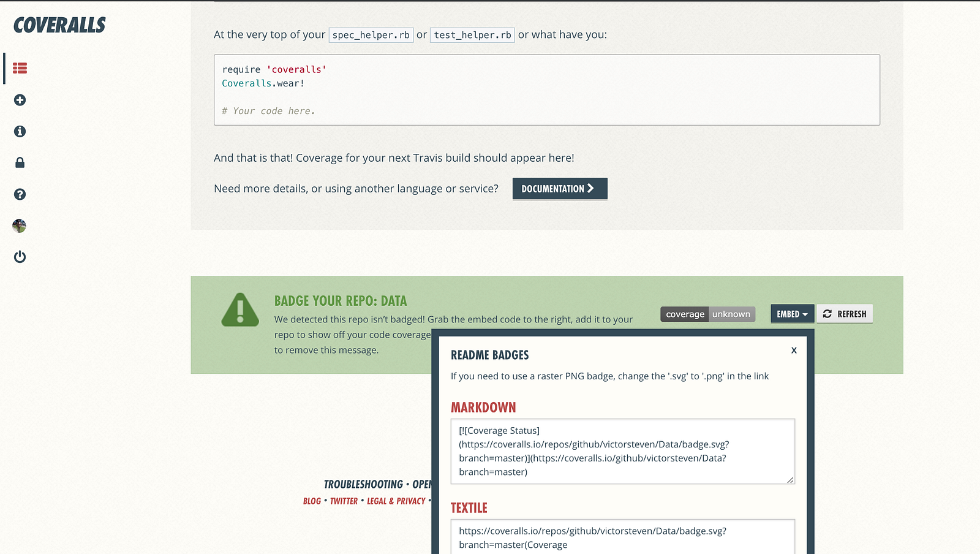Image resolution: width=980 pixels, height=554 pixels.
Task: Click the spec_helper.rb code label
Action: pyautogui.click(x=371, y=35)
